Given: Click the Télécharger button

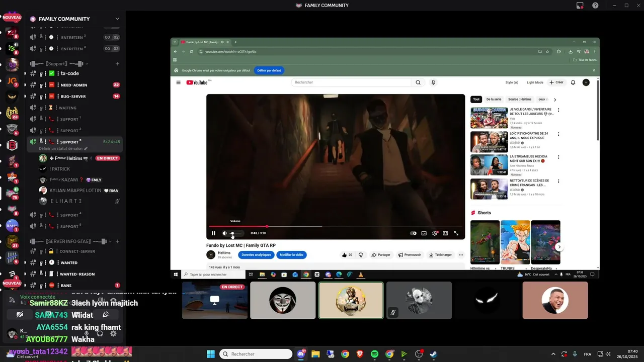Looking at the screenshot, I should [440, 255].
